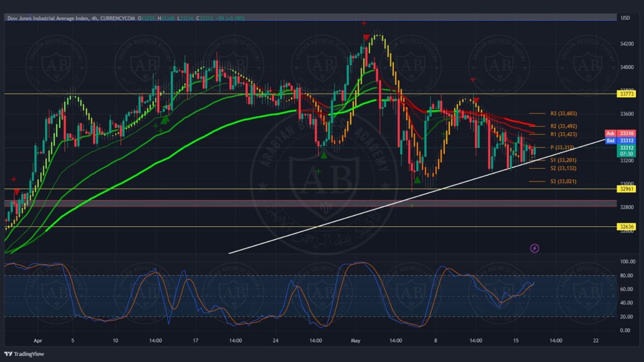The width and height of the screenshot is (644, 362).
Task: Click the 34200 price axis value
Action: [x=627, y=44]
